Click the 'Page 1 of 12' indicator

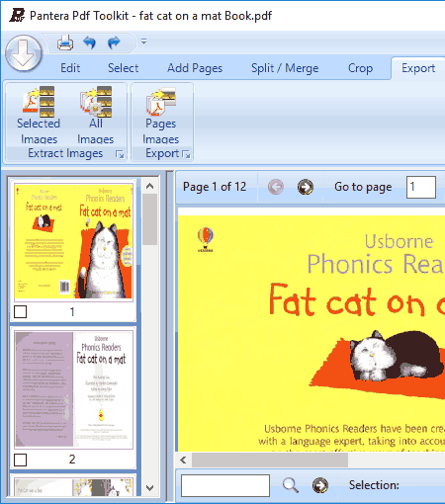coord(215,187)
